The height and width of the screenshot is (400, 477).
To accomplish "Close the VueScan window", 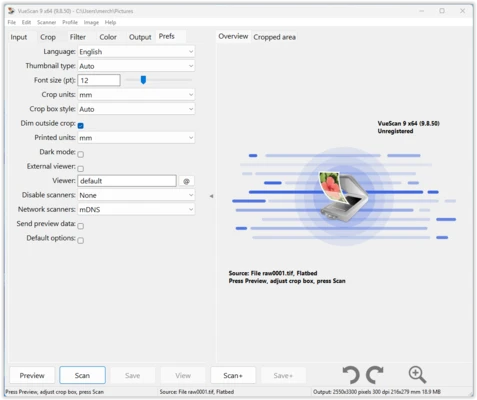I will (462, 11).
